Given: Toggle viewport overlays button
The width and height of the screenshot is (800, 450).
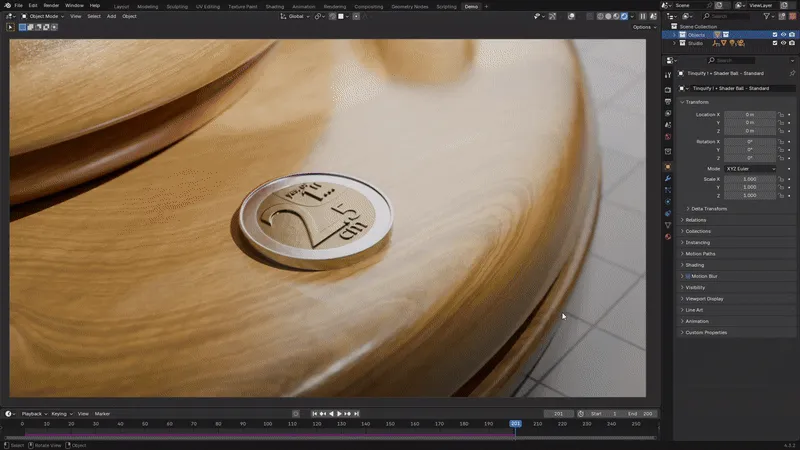Looking at the screenshot, I should tap(571, 16).
